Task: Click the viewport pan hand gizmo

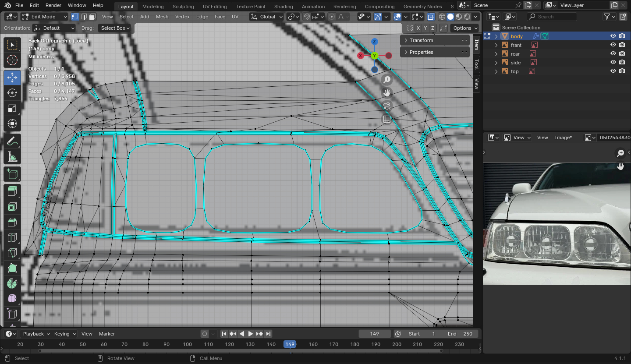Action: (x=387, y=93)
